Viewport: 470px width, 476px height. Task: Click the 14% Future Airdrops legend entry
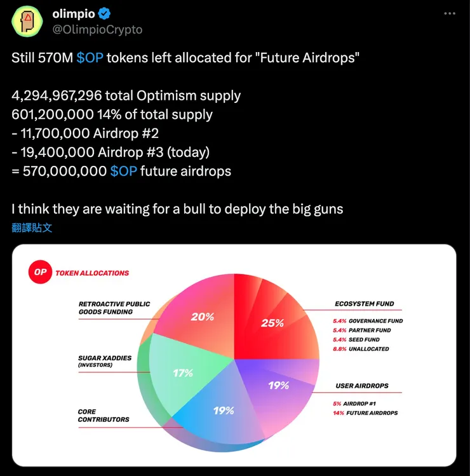tap(365, 413)
